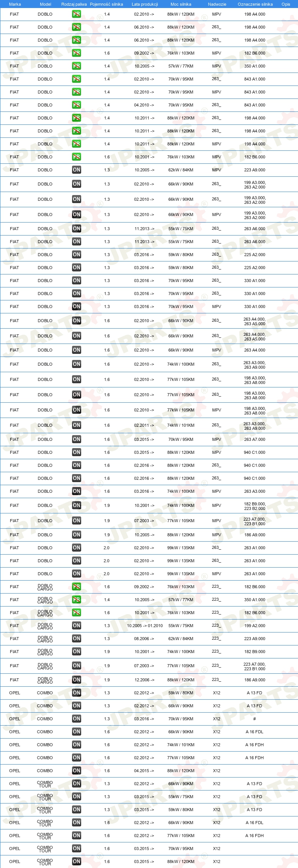The height and width of the screenshot is (868, 298).
Task: Click diesel ON icon in Doblo 1.6 66kW MPV row
Action: [x=76, y=350]
